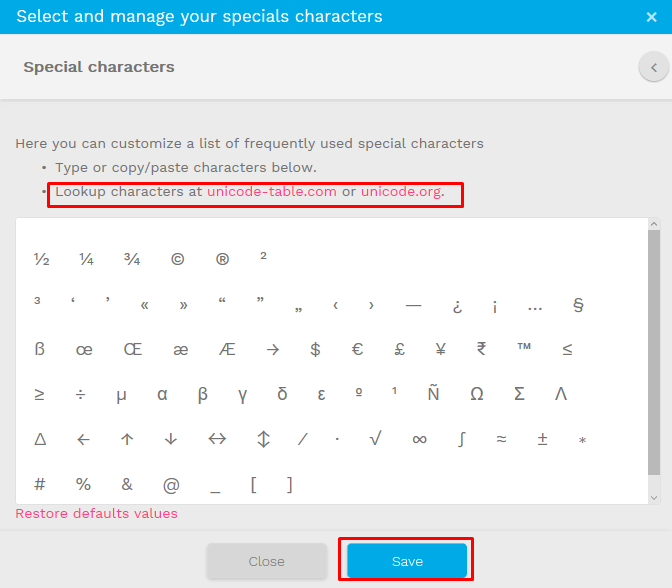Select the Omega Greek letter
Image resolution: width=672 pixels, height=588 pixels.
click(477, 394)
